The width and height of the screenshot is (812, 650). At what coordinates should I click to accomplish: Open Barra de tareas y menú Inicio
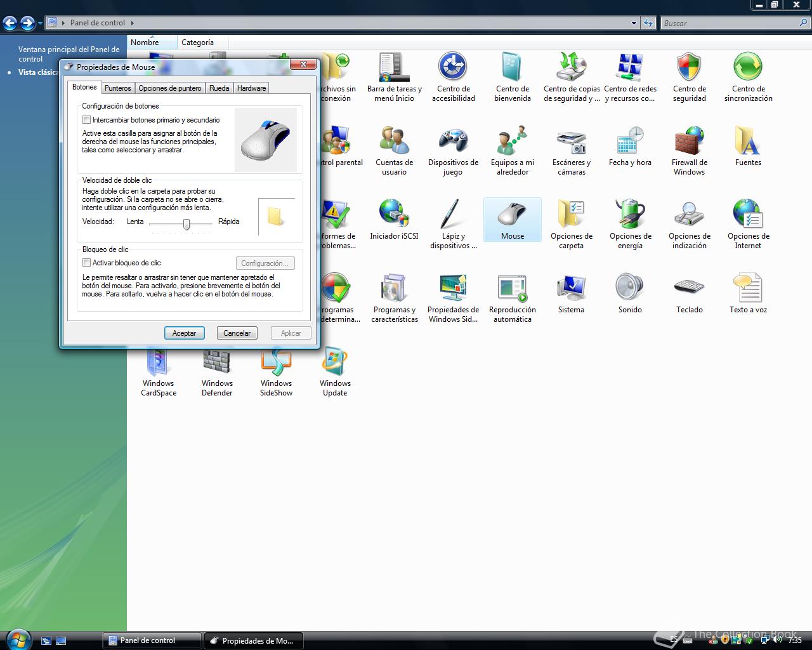[394, 77]
